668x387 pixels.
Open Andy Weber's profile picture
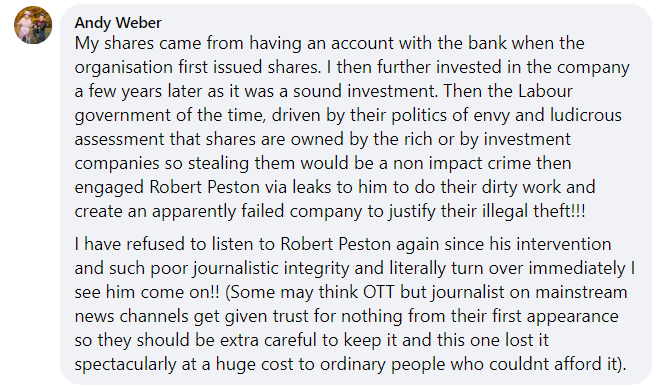point(33,25)
